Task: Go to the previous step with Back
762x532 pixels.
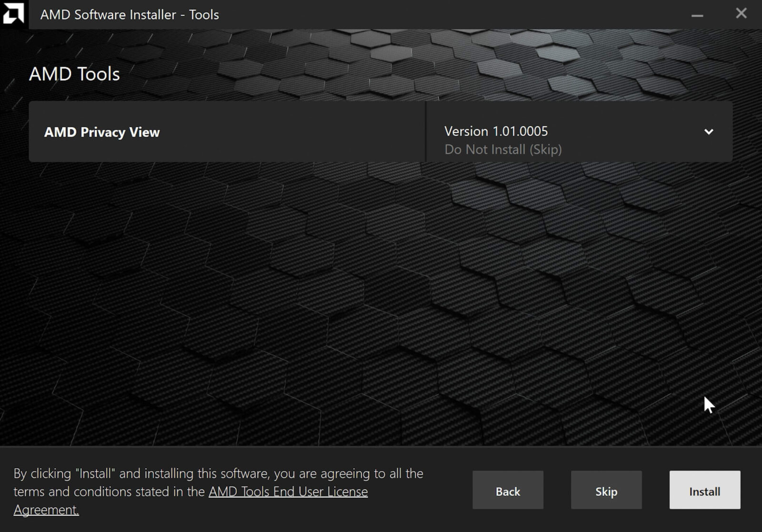Action: [508, 490]
